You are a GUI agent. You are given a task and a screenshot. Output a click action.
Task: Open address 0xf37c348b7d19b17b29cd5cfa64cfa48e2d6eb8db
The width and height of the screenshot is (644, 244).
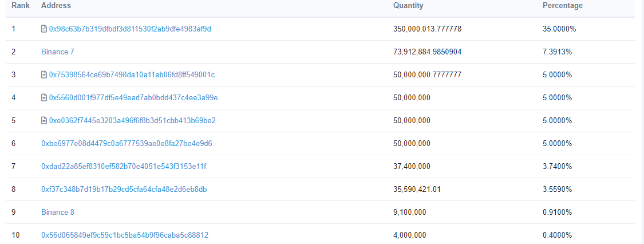pos(124,189)
